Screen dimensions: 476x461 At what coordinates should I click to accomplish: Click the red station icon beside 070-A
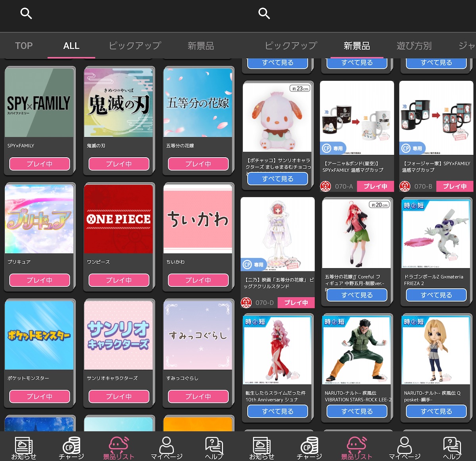(326, 186)
